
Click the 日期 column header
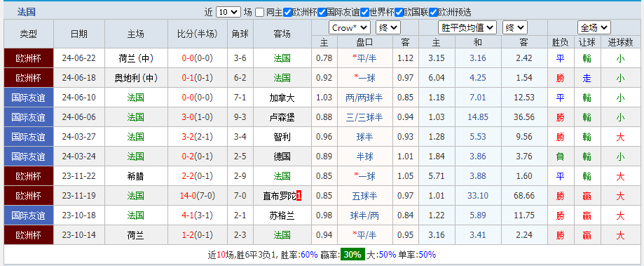pos(79,34)
